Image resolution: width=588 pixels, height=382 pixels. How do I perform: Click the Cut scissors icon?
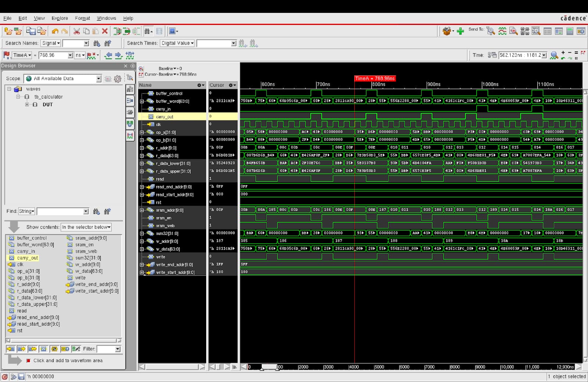(x=76, y=31)
